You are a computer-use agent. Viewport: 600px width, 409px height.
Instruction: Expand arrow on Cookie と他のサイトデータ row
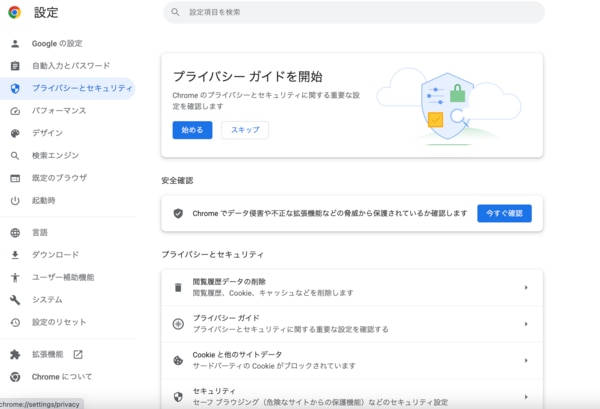(526, 360)
